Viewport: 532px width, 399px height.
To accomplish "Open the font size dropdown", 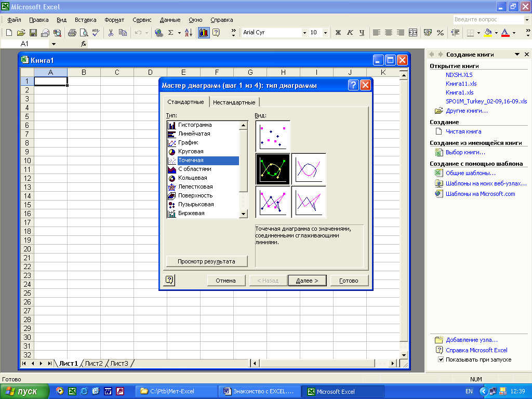I will [325, 33].
